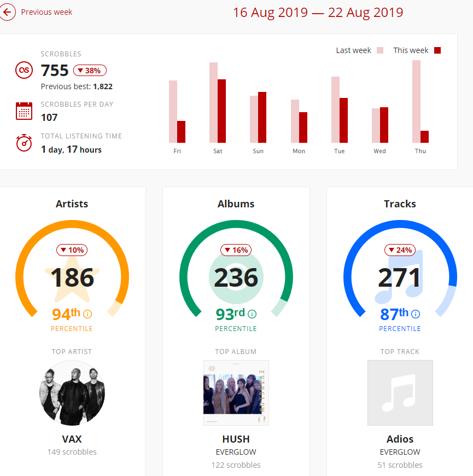The height and width of the screenshot is (476, 473).
Task: Click the 51 scrobbles text under Adios
Action: (x=400, y=465)
